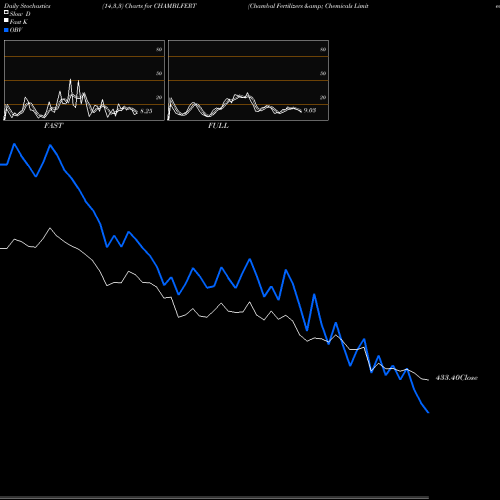Click the CHAMBLFERT chart title text
This screenshot has width=500, height=500.
point(149,6)
